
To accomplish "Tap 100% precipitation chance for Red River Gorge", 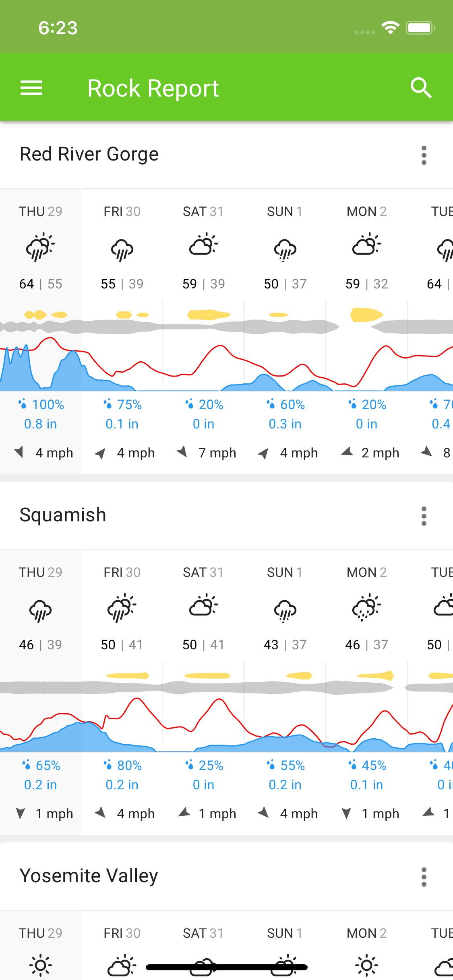I will pyautogui.click(x=41, y=405).
